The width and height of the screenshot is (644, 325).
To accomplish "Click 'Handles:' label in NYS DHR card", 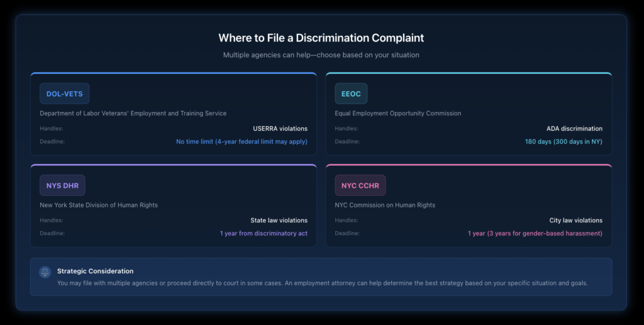I will tap(52, 220).
